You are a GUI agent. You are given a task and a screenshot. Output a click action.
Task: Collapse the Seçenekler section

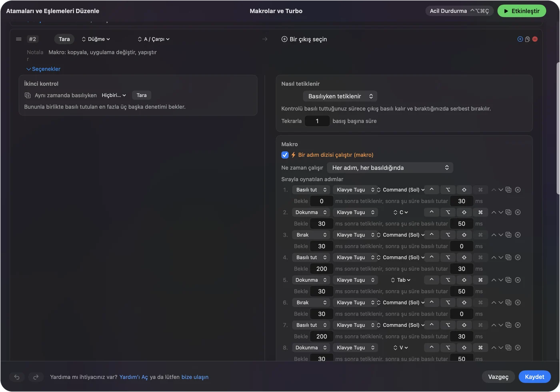click(x=43, y=69)
